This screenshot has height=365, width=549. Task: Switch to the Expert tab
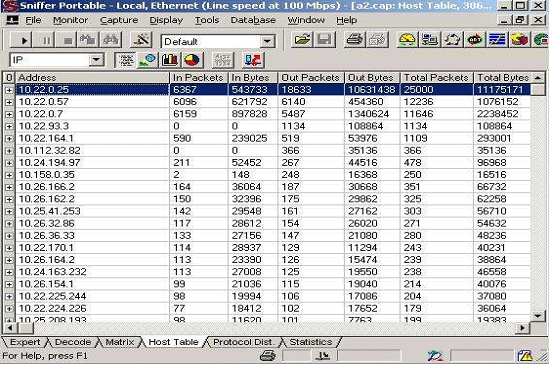pyautogui.click(x=25, y=342)
